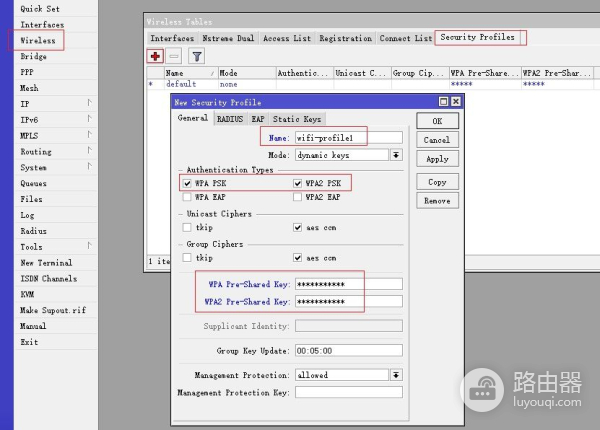This screenshot has height=430, width=600.
Task: Select Wireless in the left menu
Action: click(x=38, y=40)
